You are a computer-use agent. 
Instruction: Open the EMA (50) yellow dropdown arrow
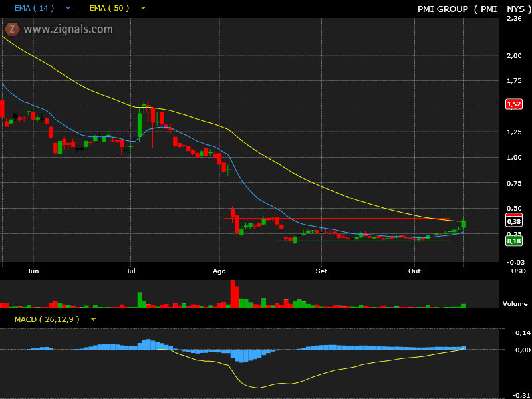pyautogui.click(x=143, y=8)
